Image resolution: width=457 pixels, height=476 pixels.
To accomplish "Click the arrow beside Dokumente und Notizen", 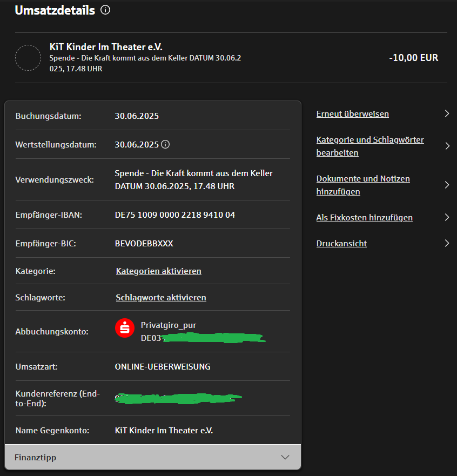I will [x=447, y=185].
